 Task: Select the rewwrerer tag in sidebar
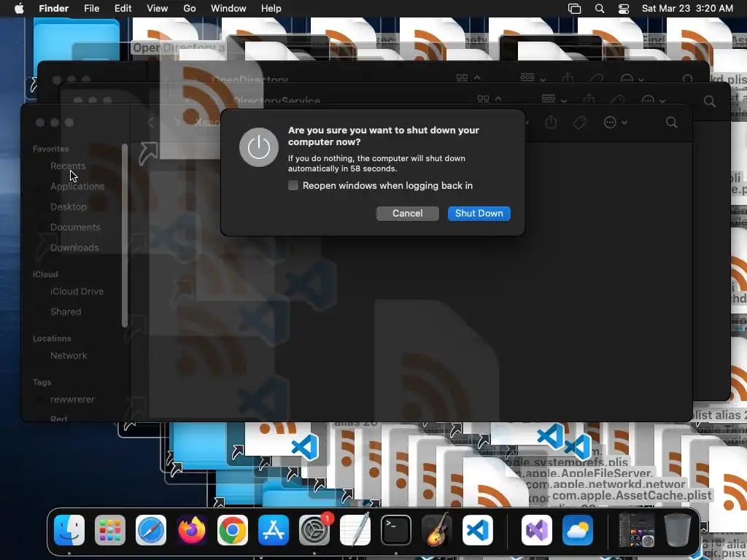pyautogui.click(x=72, y=400)
